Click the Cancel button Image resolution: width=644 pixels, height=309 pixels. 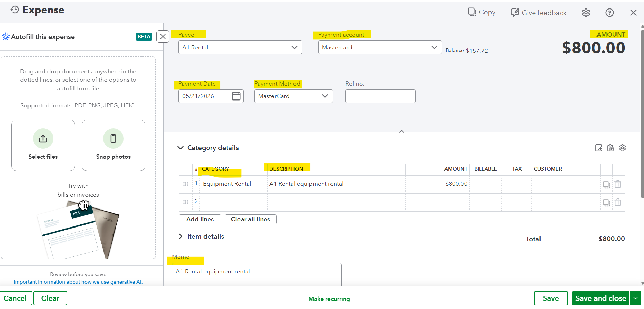tap(16, 298)
